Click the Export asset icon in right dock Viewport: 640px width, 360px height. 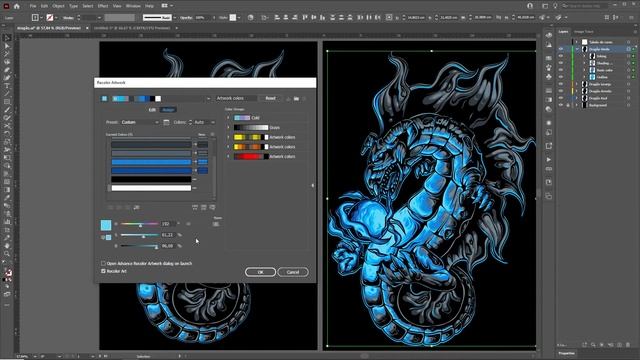coord(549,146)
